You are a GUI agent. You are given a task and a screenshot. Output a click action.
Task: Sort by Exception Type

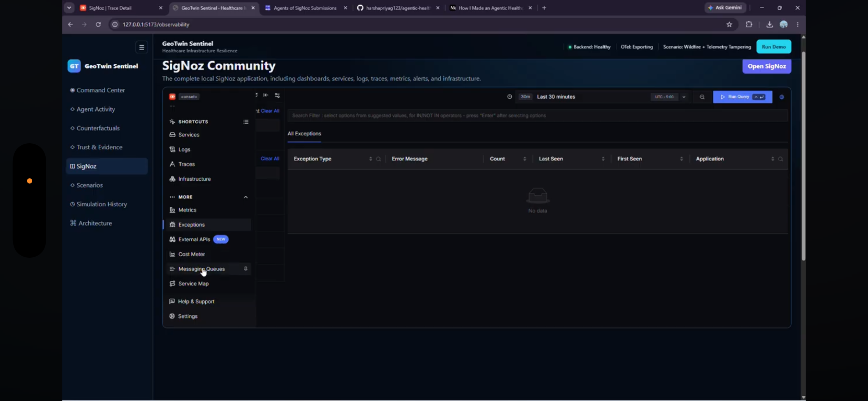(x=371, y=159)
